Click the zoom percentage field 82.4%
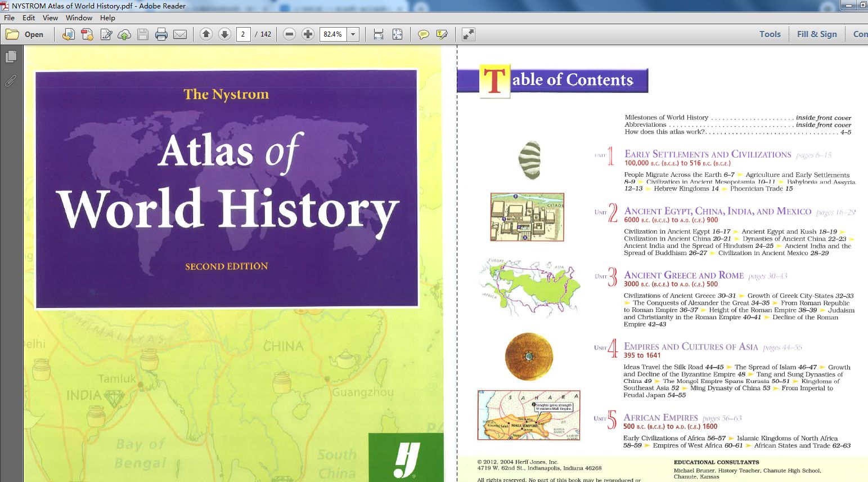 point(333,34)
